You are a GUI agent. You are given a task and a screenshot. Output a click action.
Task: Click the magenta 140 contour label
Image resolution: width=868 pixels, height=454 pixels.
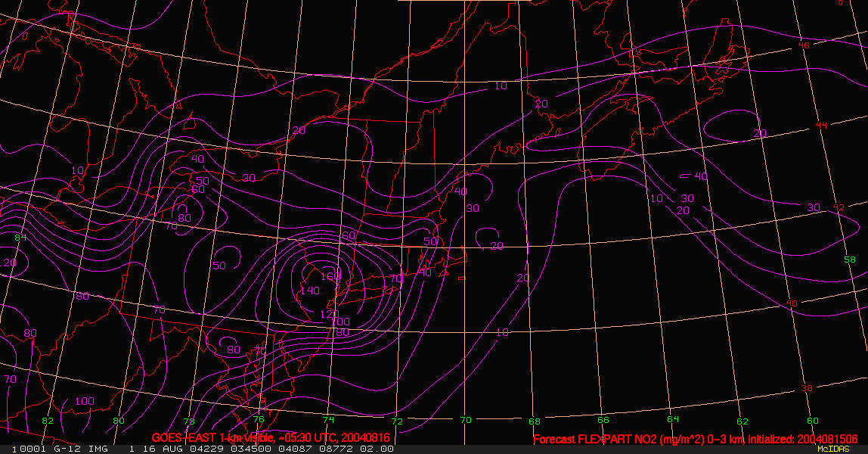pyautogui.click(x=310, y=290)
